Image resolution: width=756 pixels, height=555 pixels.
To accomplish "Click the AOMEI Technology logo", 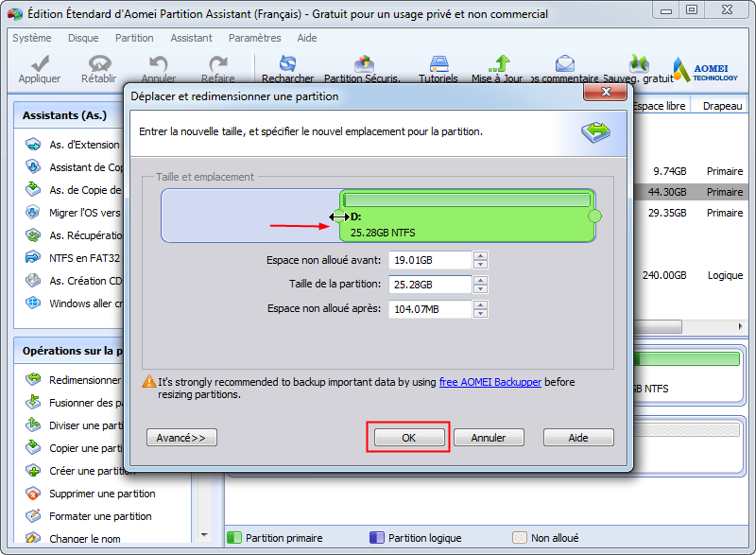I will click(706, 70).
